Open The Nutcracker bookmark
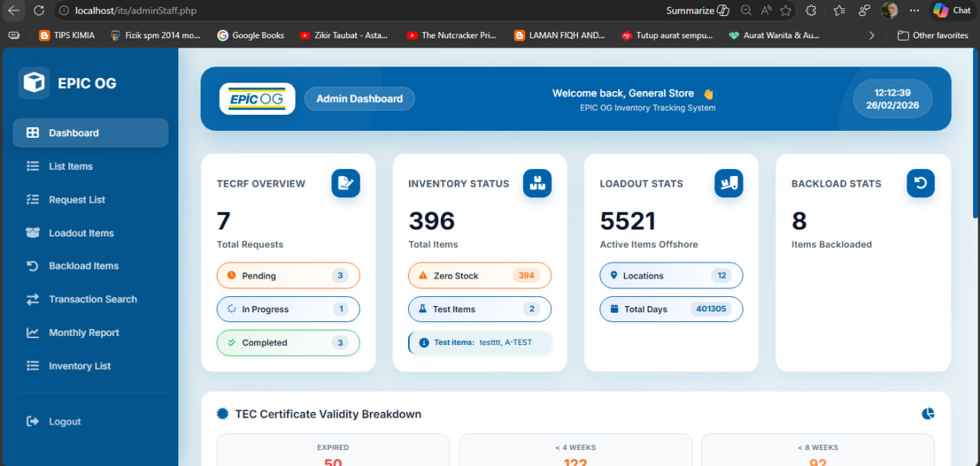980x466 pixels. coord(452,35)
